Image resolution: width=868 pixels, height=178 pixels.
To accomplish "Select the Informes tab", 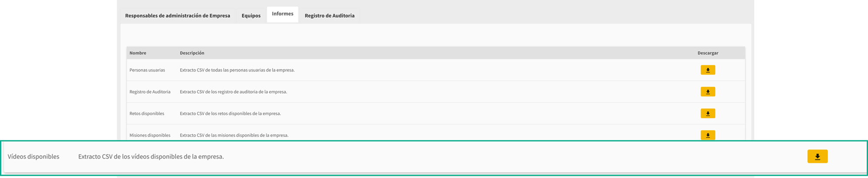I will coord(283,14).
